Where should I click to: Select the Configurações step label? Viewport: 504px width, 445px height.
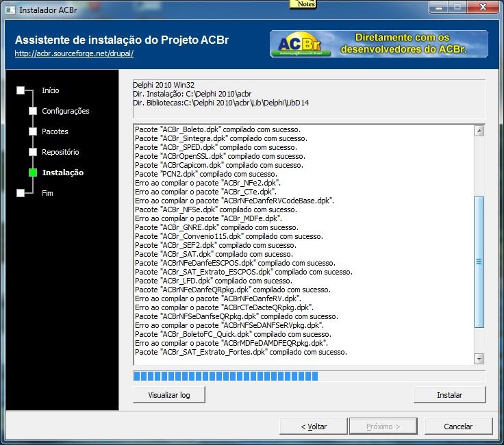tap(66, 111)
